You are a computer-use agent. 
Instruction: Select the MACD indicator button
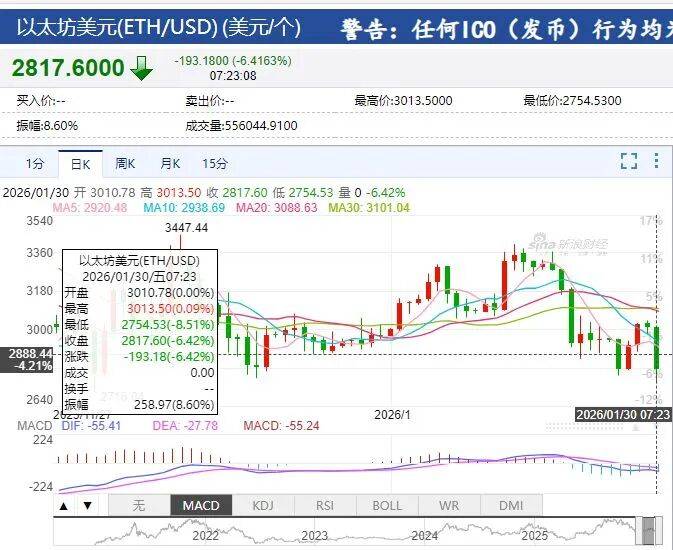click(x=201, y=505)
